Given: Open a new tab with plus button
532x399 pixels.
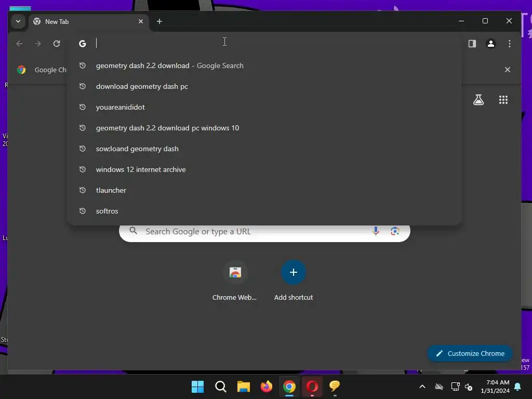Looking at the screenshot, I should (x=159, y=21).
